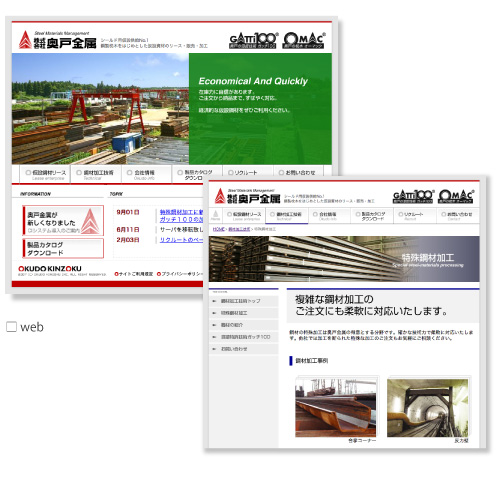
Task: Open the リクルート news link dated 2月03日
Action: tap(182, 240)
